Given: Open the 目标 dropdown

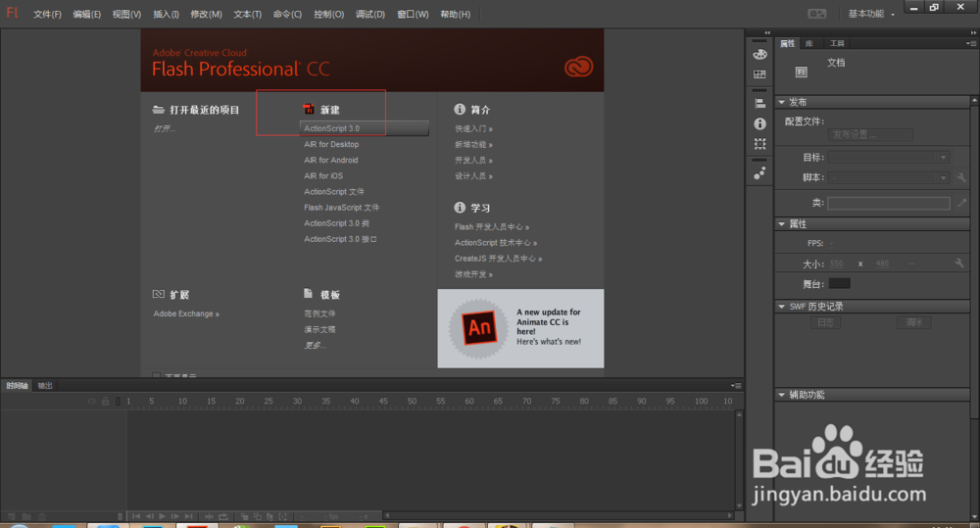Looking at the screenshot, I should pyautogui.click(x=888, y=158).
